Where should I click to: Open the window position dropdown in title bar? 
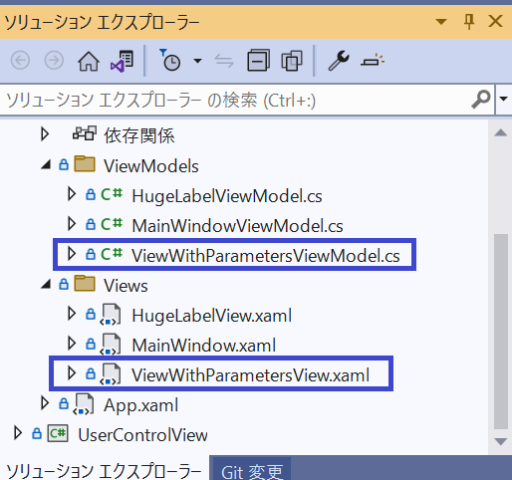(x=441, y=22)
